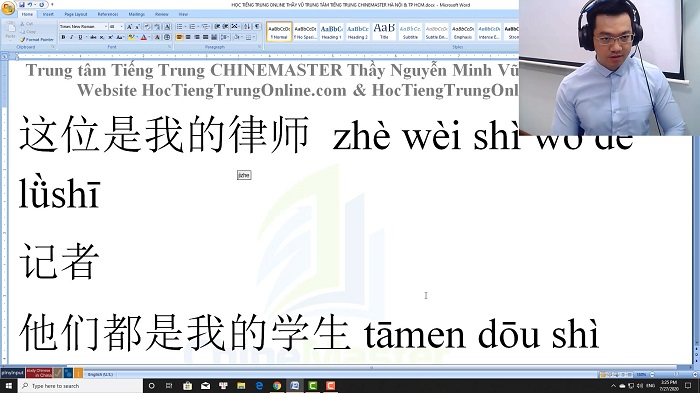Open the View ribbon tab
Viewport: 700px width, 393px height.
183,14
